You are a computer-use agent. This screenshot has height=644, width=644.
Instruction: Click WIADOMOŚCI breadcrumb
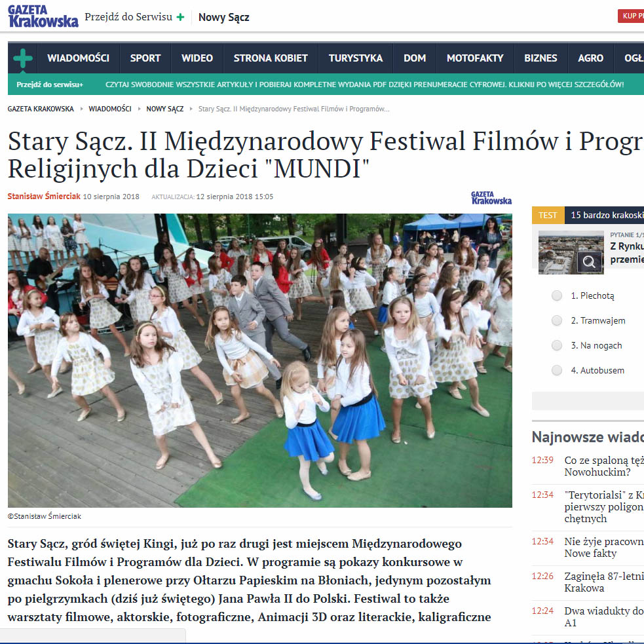click(x=110, y=109)
